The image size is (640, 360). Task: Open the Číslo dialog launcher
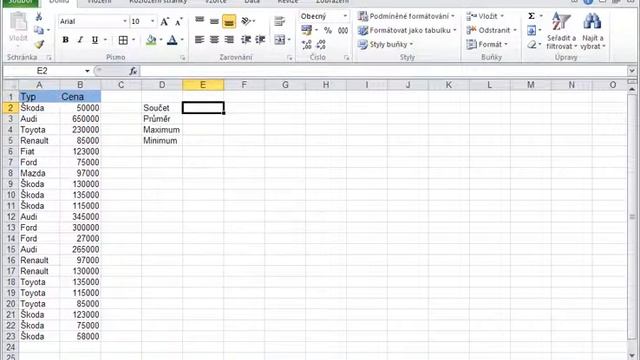347,58
